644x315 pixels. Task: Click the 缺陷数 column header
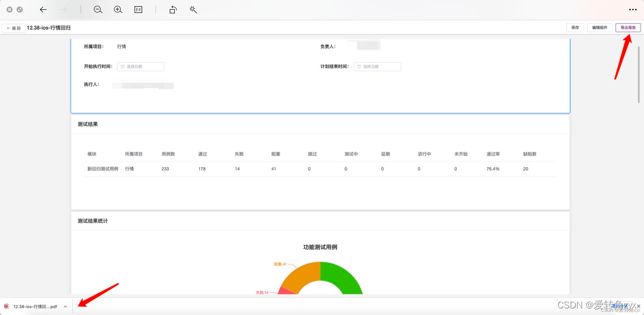530,154
